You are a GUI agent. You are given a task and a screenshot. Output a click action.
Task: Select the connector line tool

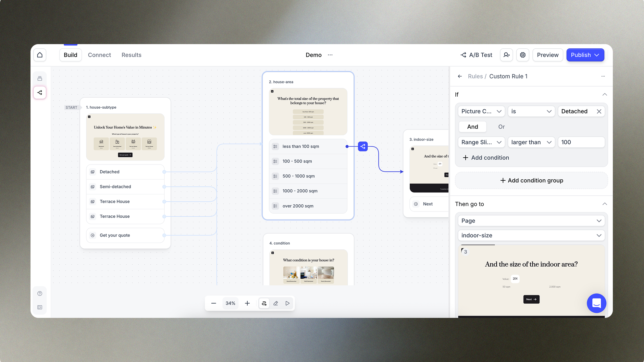pyautogui.click(x=264, y=303)
